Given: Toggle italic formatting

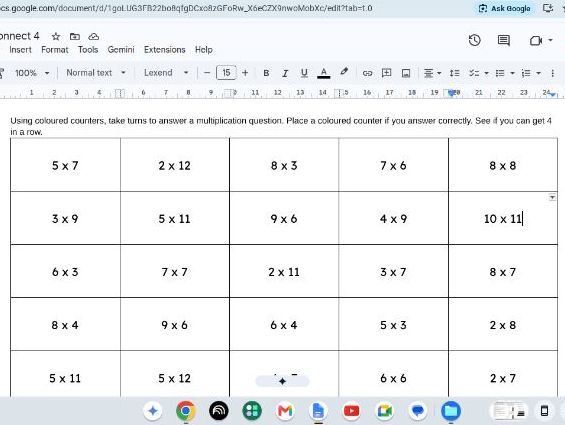Looking at the screenshot, I should (x=285, y=73).
